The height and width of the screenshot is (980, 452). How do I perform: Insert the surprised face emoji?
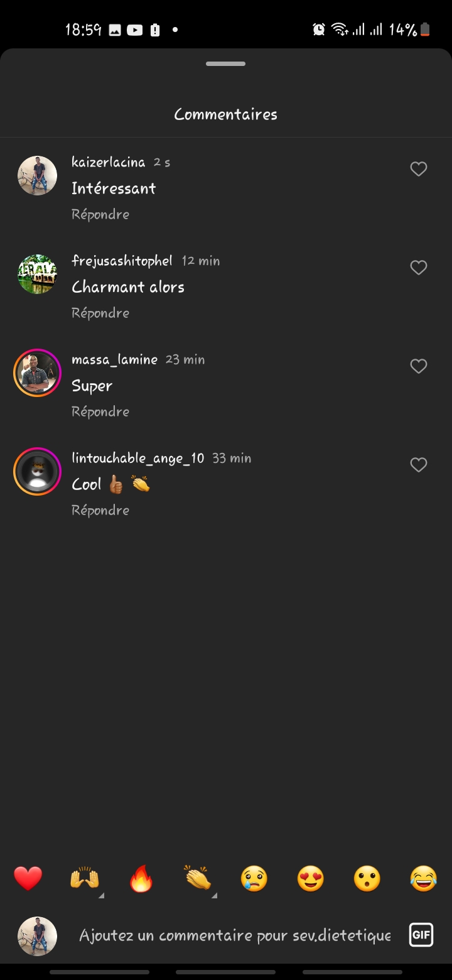click(367, 878)
